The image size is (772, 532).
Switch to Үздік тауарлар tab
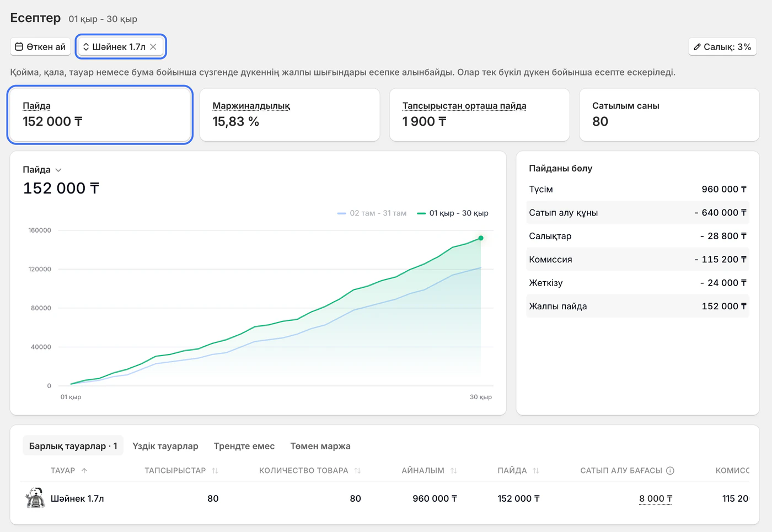click(165, 446)
